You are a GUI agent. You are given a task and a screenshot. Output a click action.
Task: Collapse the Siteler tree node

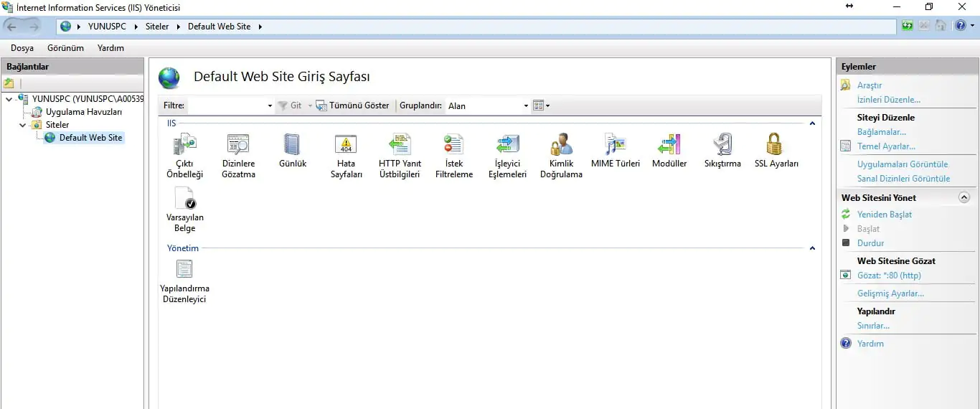click(23, 125)
